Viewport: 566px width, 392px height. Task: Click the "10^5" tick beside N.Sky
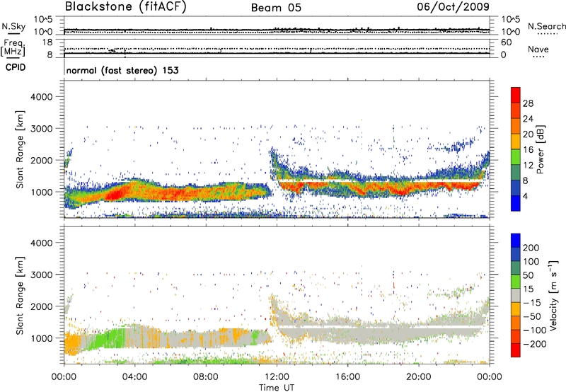pos(43,20)
